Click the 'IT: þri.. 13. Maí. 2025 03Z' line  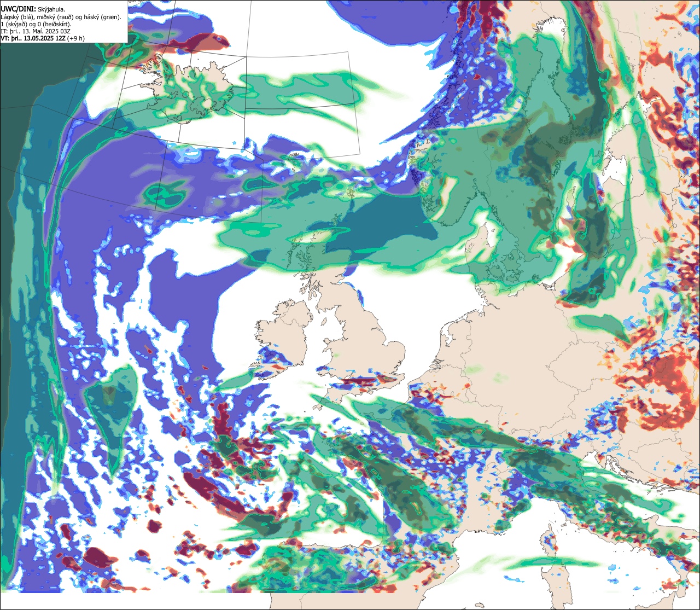tap(35, 32)
